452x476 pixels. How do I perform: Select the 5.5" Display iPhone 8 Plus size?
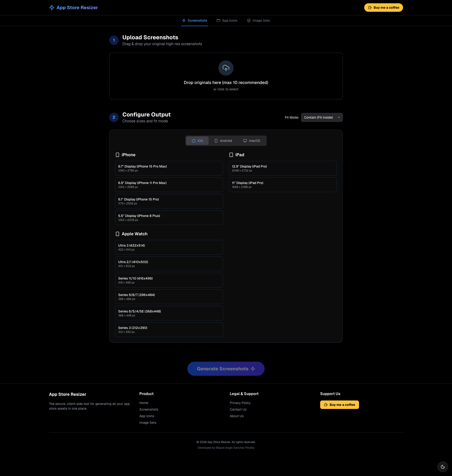tap(169, 217)
